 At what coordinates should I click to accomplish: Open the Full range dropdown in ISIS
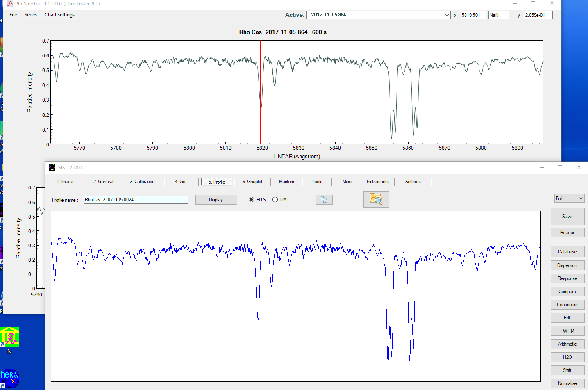[569, 198]
